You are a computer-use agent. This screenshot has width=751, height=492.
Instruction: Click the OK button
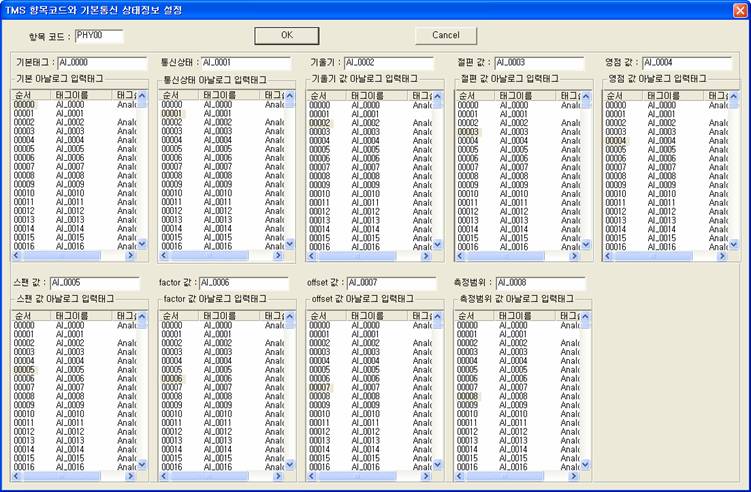click(x=286, y=35)
